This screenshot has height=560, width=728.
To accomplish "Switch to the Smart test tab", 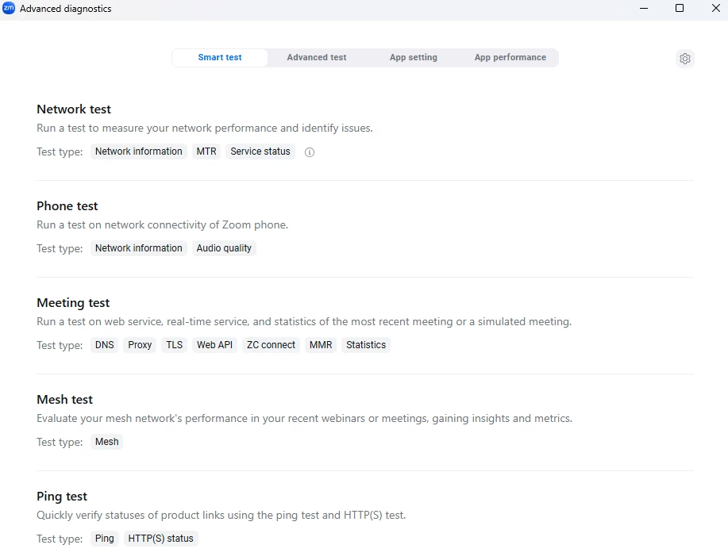I will coord(220,58).
